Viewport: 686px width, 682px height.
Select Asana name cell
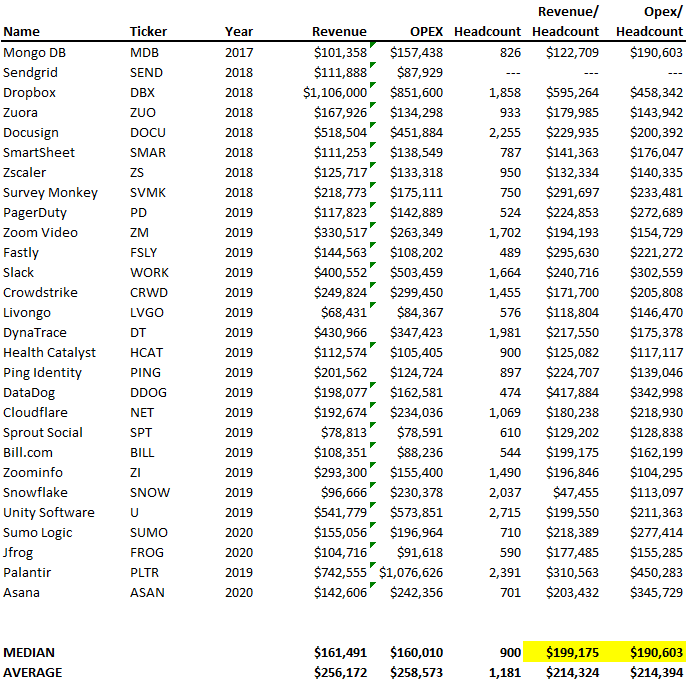tap(21, 593)
